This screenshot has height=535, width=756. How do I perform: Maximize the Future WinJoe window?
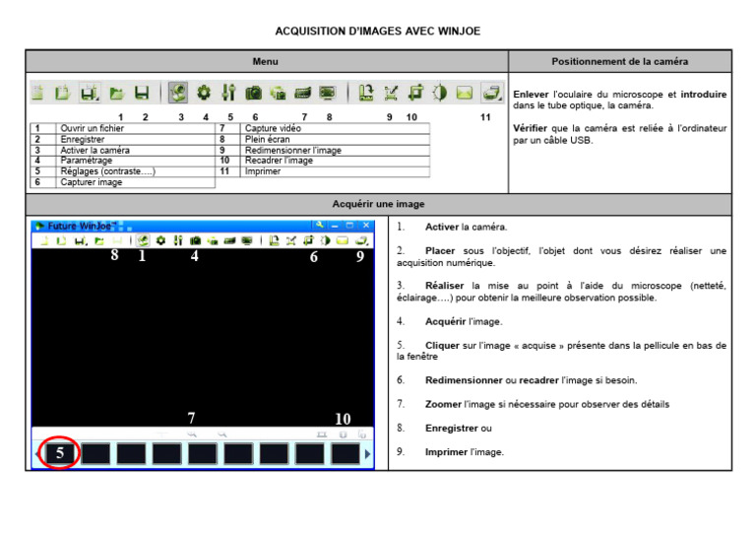(x=350, y=226)
